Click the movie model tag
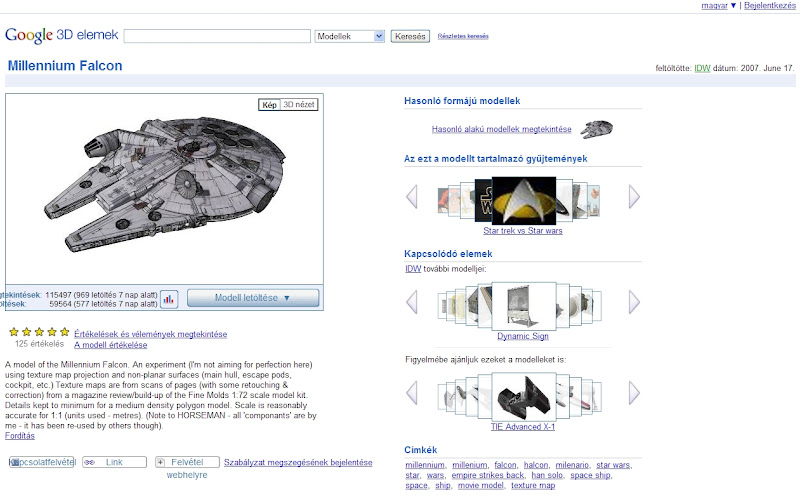The height and width of the screenshot is (504, 800). 481,486
